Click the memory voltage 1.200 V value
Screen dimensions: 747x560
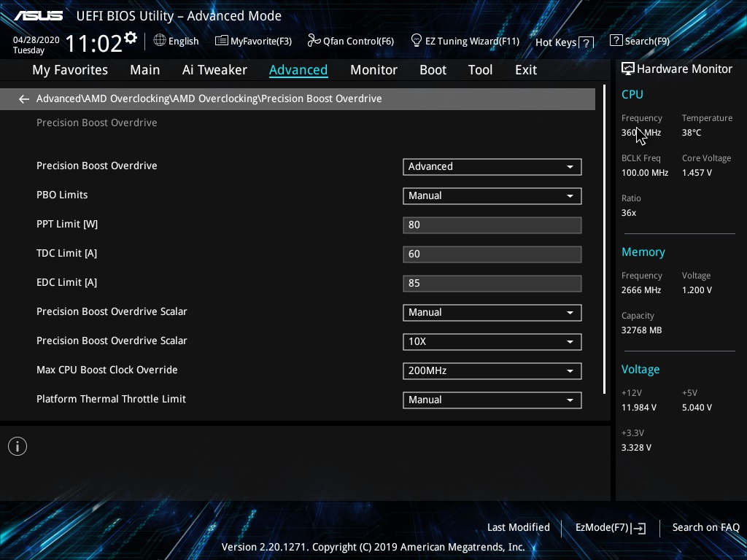tap(697, 290)
